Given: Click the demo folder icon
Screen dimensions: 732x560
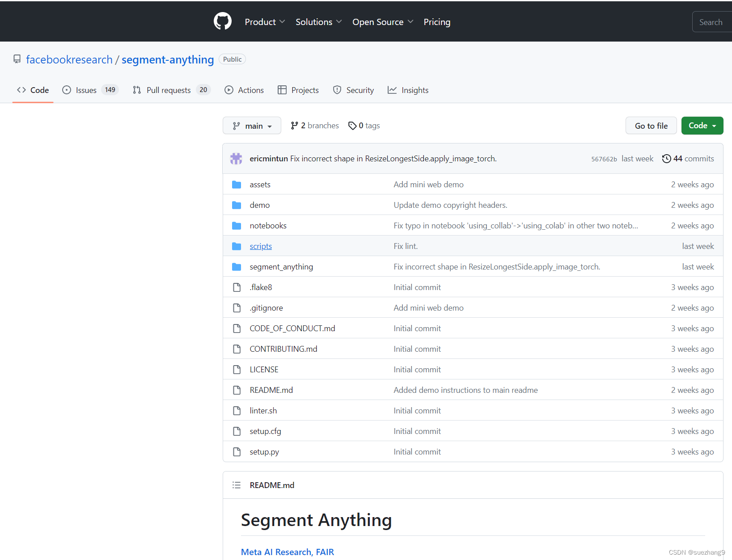Looking at the screenshot, I should tap(237, 205).
